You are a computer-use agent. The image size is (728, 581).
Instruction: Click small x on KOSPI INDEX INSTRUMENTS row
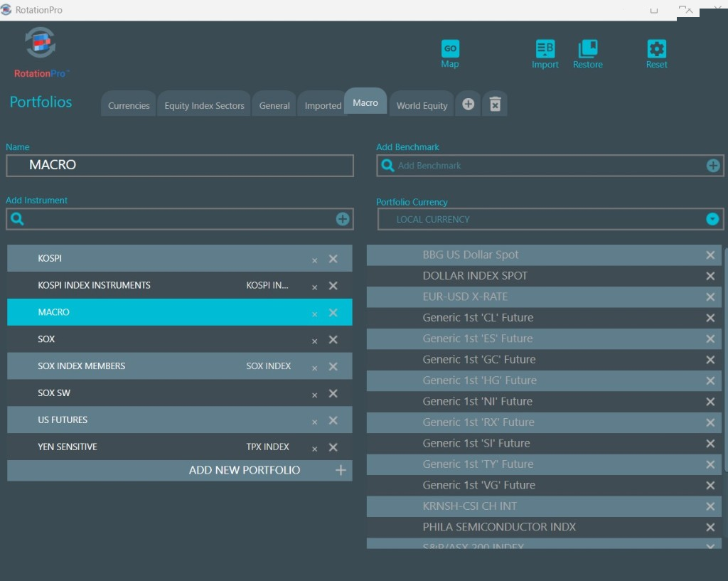pos(314,287)
